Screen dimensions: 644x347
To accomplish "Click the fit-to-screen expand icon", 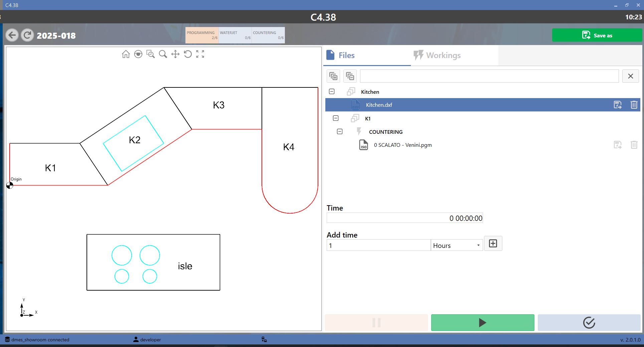I will tap(200, 54).
